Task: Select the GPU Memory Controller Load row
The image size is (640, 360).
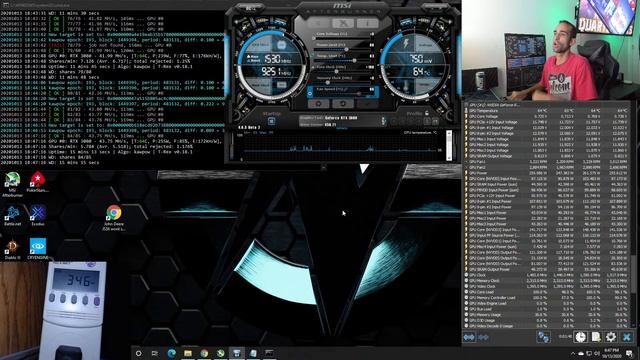Action: (547, 298)
